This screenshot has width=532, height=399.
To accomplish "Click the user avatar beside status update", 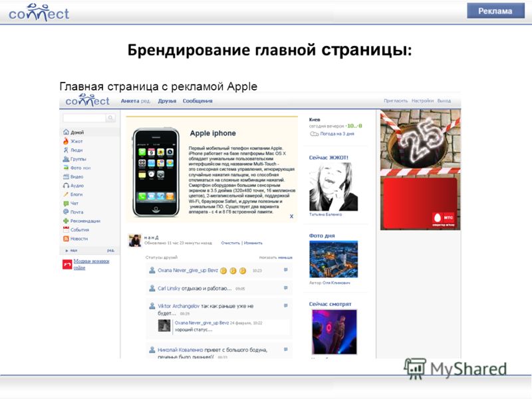I will click(x=135, y=240).
